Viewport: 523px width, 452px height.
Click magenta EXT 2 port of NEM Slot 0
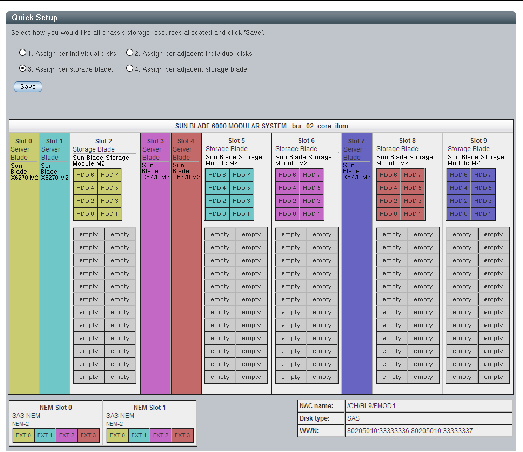point(67,435)
